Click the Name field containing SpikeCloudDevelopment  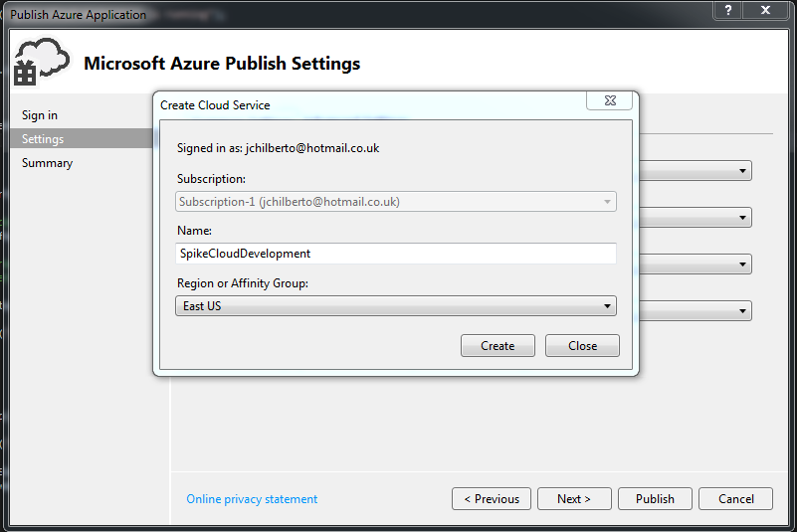pos(396,253)
